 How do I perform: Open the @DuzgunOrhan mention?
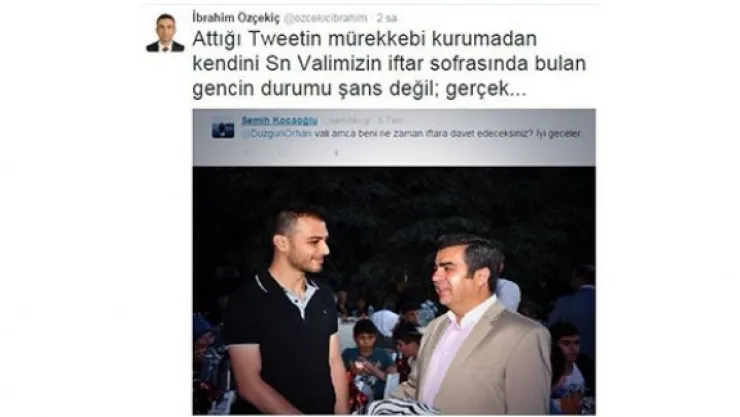[277, 133]
